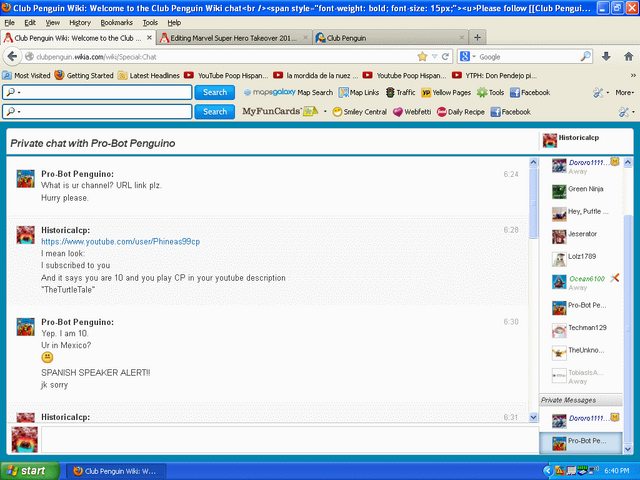Open the Traffic toolbar button
Screen dimensions: 640x480
click(x=400, y=92)
